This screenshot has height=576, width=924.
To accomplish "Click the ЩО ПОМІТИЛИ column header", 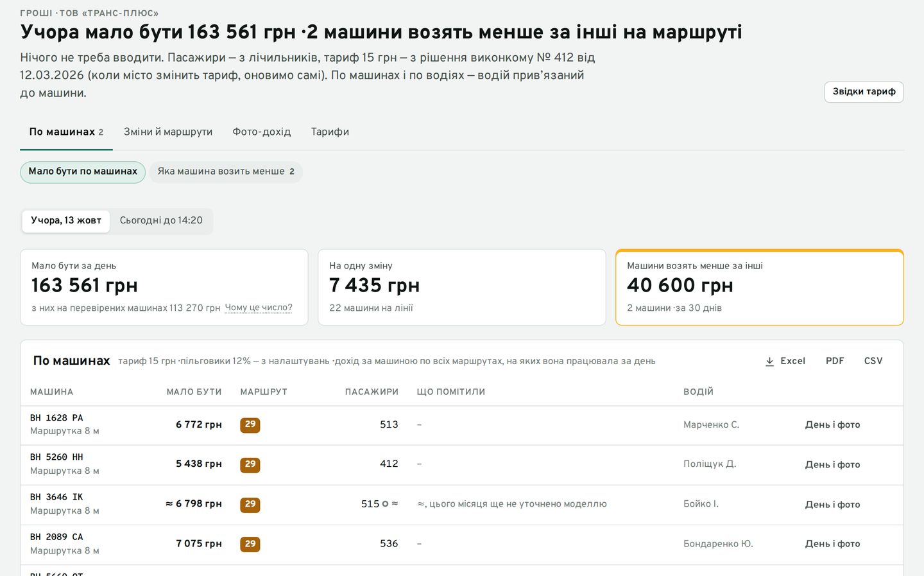I will [451, 392].
